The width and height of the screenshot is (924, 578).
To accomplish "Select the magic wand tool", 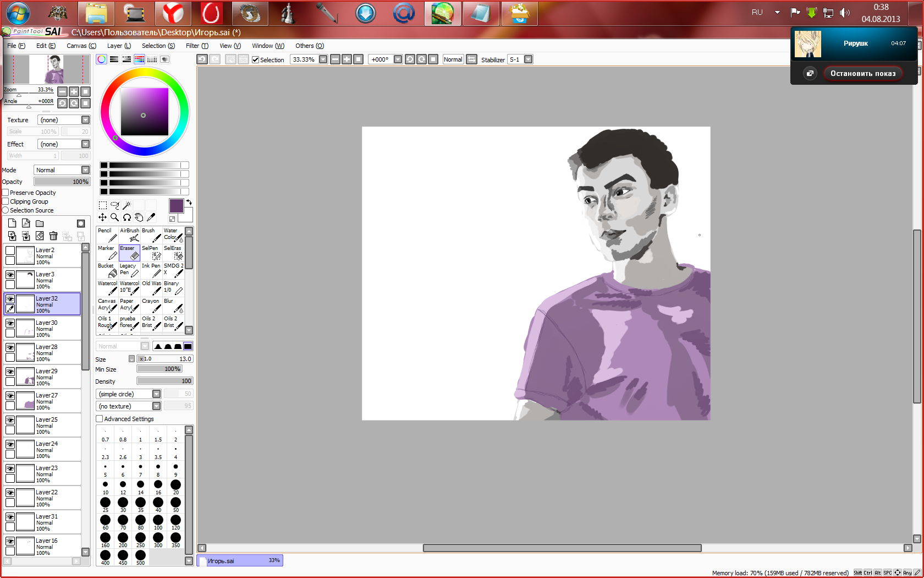I will [127, 205].
